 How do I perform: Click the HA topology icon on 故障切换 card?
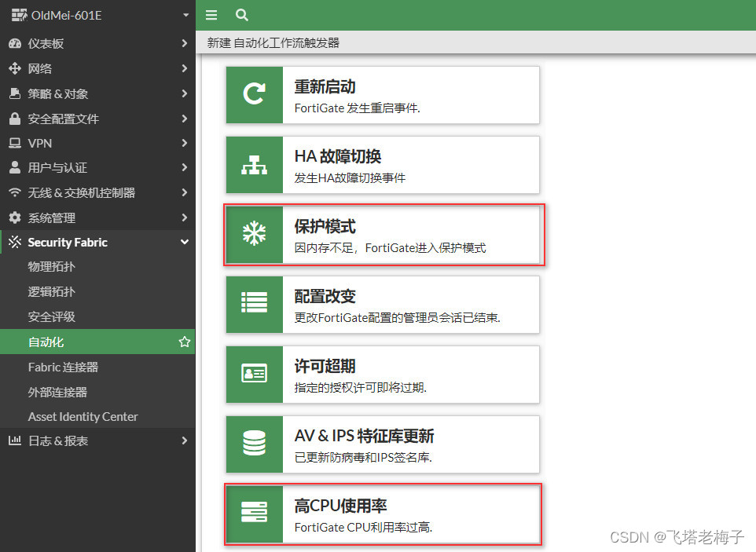(254, 165)
